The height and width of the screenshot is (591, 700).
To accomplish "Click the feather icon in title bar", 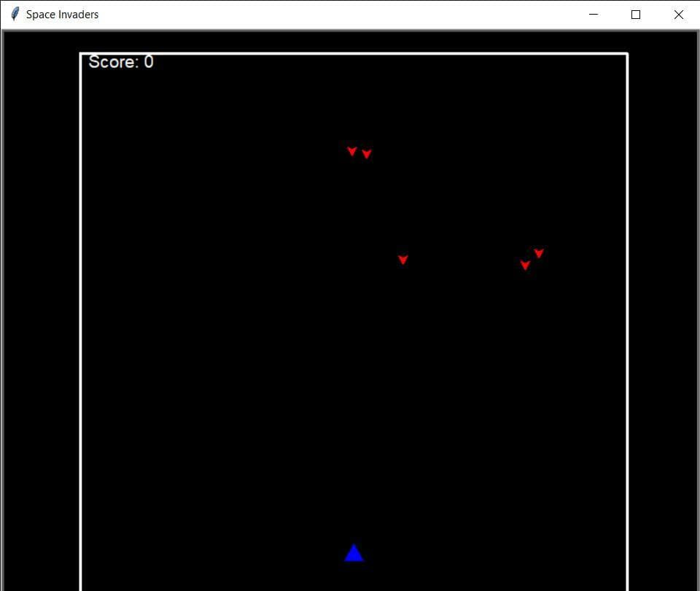I will click(x=15, y=15).
